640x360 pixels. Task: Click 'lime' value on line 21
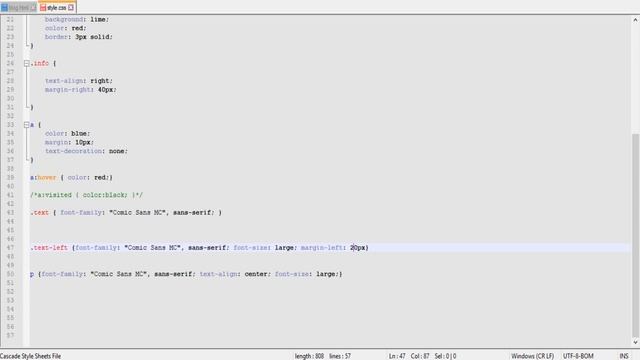[x=98, y=19]
